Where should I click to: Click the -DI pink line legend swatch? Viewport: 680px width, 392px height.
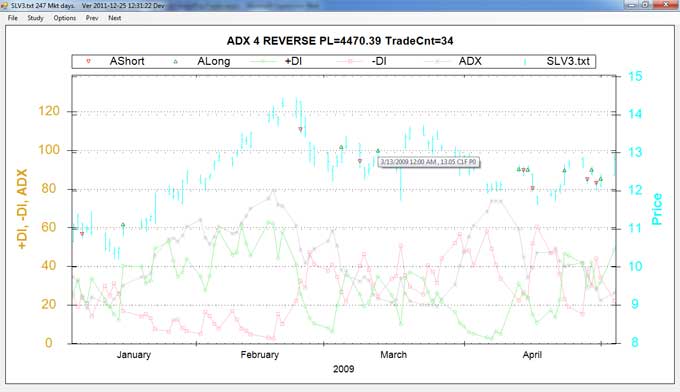pyautogui.click(x=350, y=62)
